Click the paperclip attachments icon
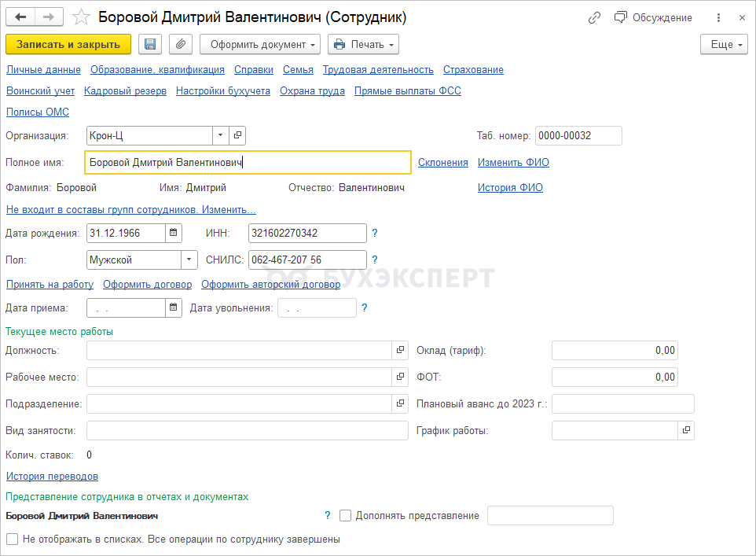 click(x=181, y=45)
